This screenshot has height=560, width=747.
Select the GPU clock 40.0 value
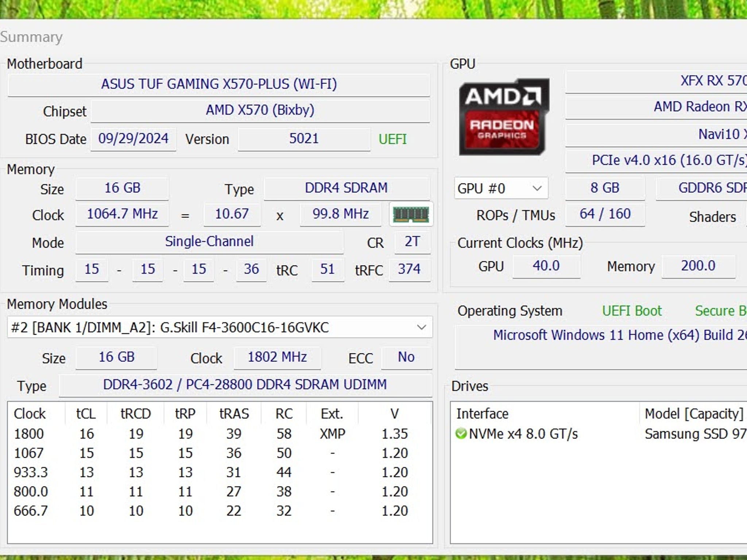(546, 266)
